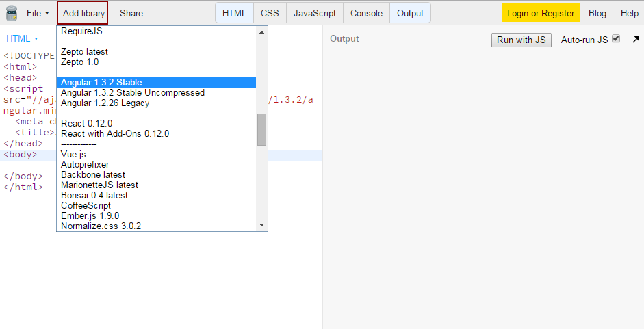Click the Add library button
644x329 pixels.
[x=83, y=13]
